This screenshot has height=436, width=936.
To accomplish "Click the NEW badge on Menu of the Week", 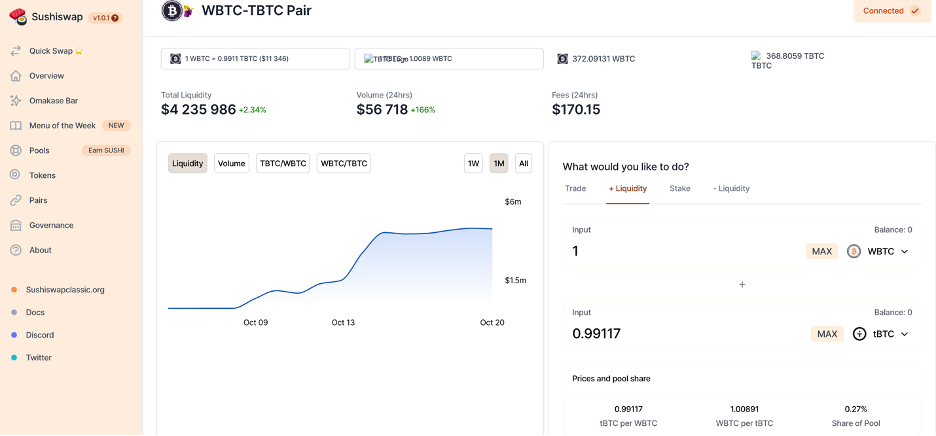I will tap(116, 125).
